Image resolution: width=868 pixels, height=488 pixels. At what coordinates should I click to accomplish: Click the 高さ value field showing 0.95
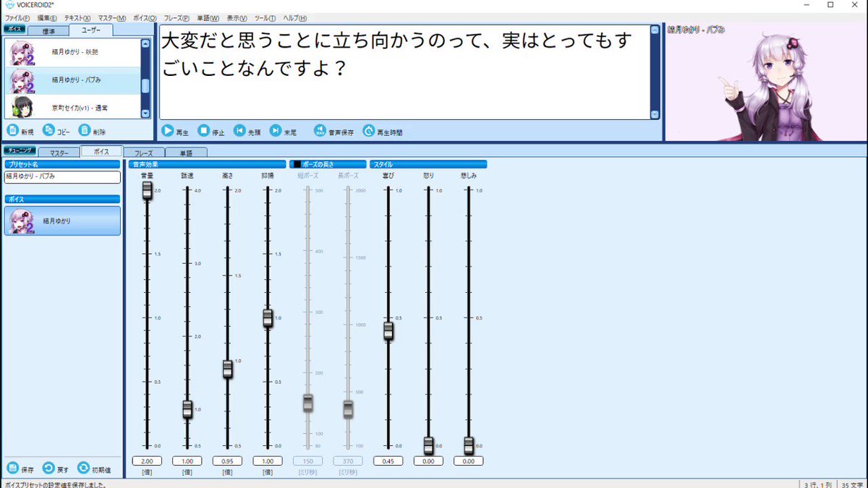(x=227, y=461)
